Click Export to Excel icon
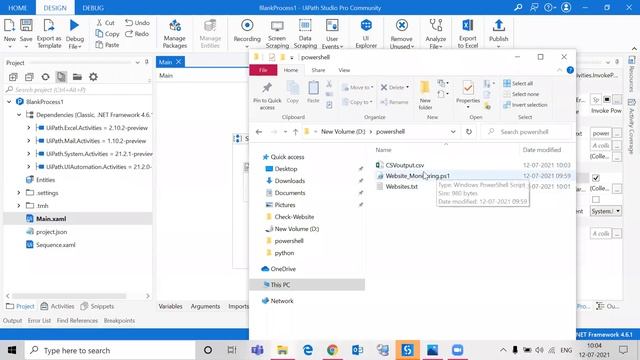640x360 pixels. pos(468,25)
